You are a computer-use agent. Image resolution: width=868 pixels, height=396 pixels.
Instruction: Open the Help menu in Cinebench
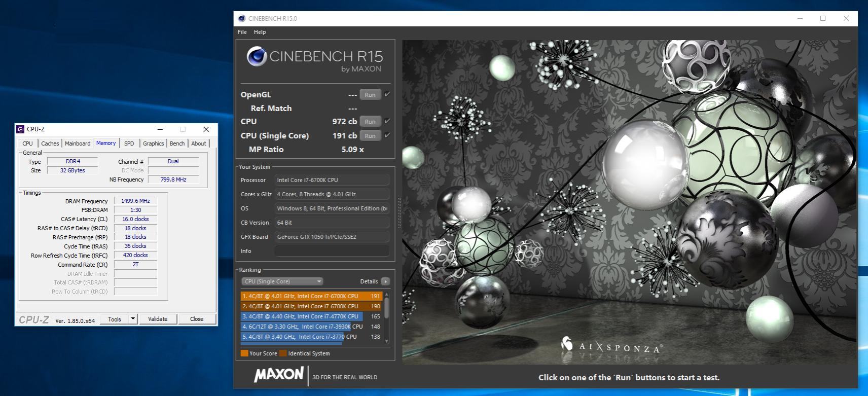260,32
